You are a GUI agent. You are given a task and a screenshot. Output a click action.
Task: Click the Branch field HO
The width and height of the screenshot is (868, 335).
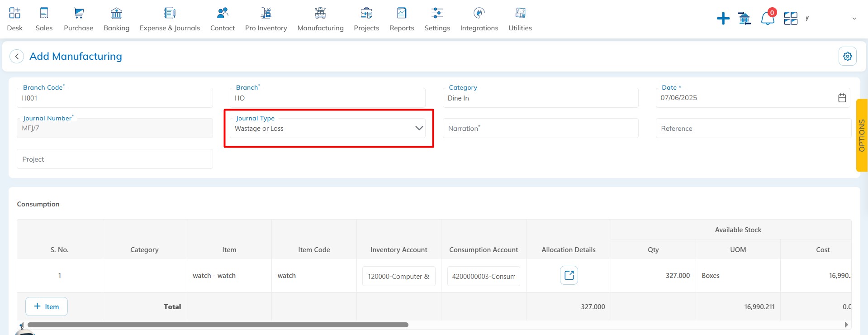(x=328, y=98)
